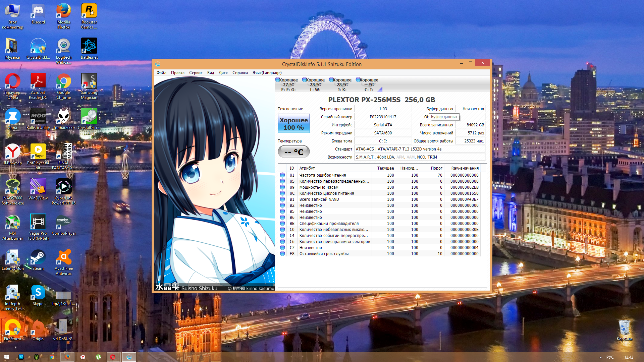The image size is (644, 362).
Task: Open the Файл menu
Action: [x=161, y=73]
